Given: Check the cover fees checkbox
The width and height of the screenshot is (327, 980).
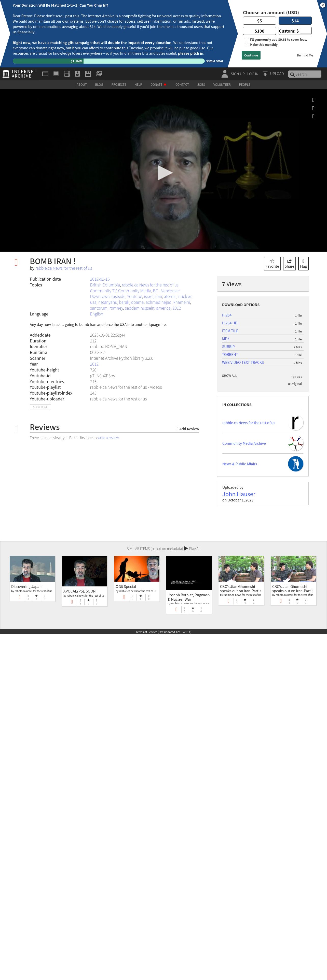Looking at the screenshot, I should pos(246,40).
